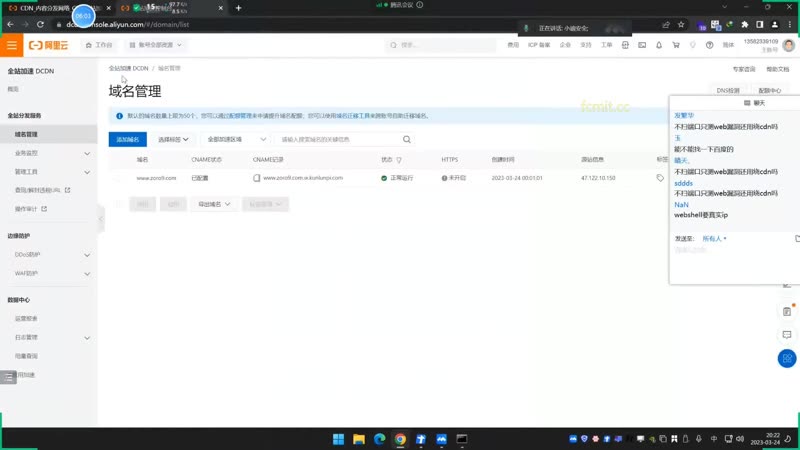Open the account resources dropdown in header
The width and height of the screenshot is (800, 450).
155,45
